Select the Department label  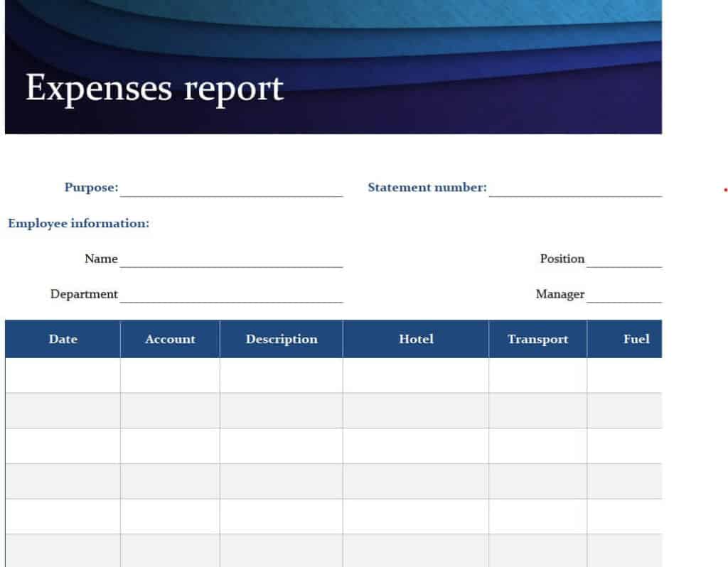[84, 294]
